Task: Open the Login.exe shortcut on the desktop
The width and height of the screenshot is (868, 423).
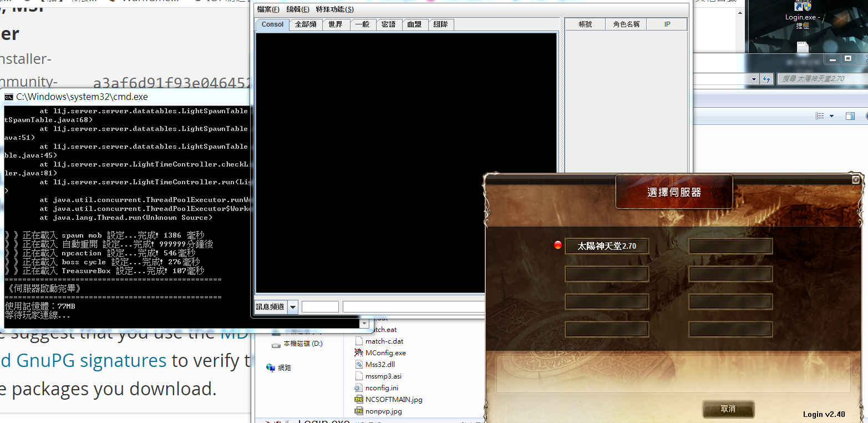Action: 803,14
